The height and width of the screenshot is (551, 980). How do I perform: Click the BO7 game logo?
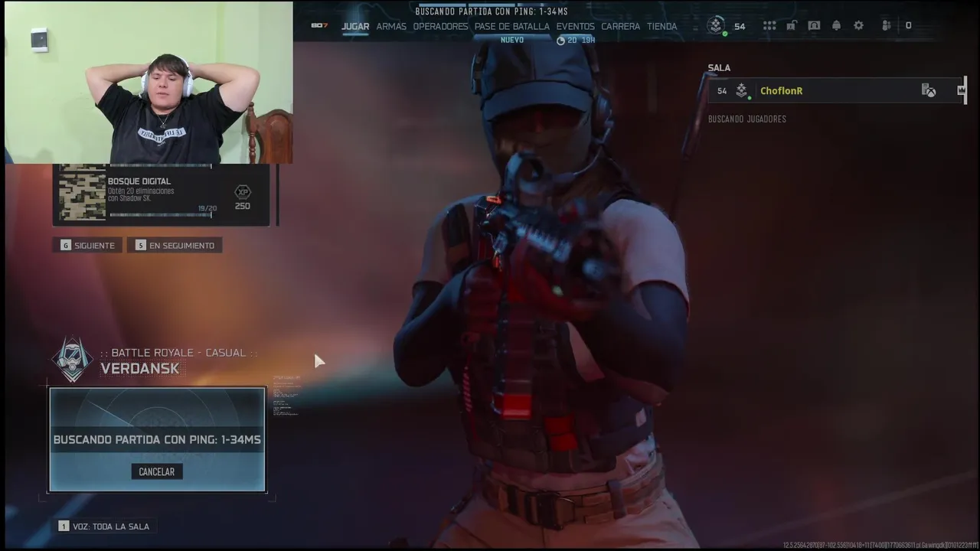click(319, 26)
